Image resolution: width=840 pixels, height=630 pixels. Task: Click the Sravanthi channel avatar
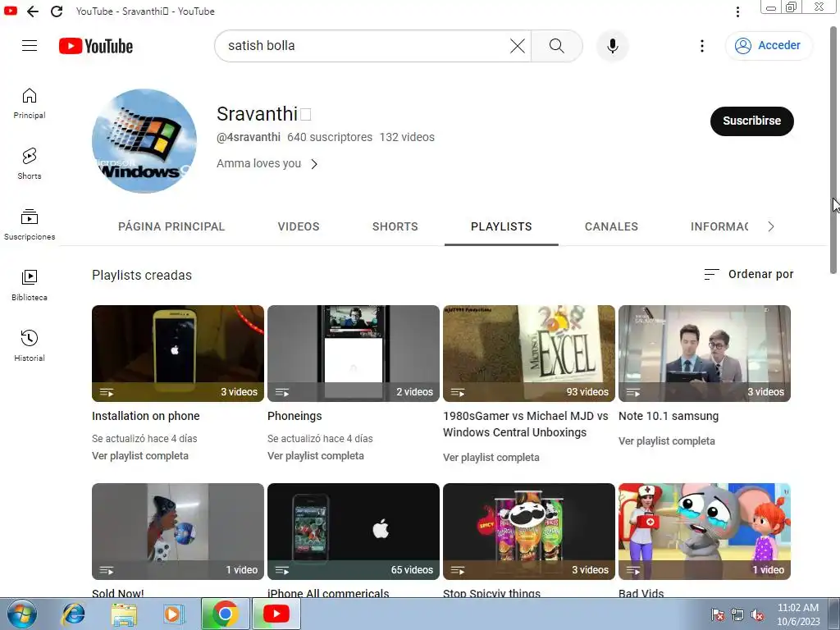(x=144, y=141)
